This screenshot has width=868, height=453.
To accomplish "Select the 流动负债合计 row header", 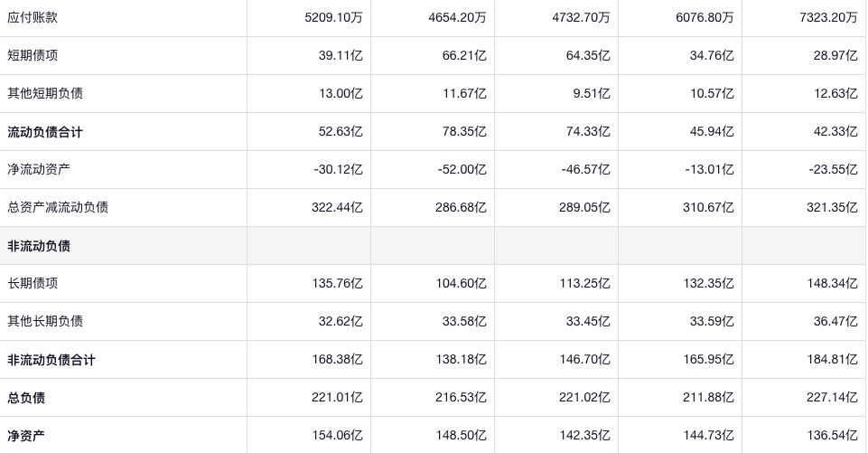I will point(45,132).
